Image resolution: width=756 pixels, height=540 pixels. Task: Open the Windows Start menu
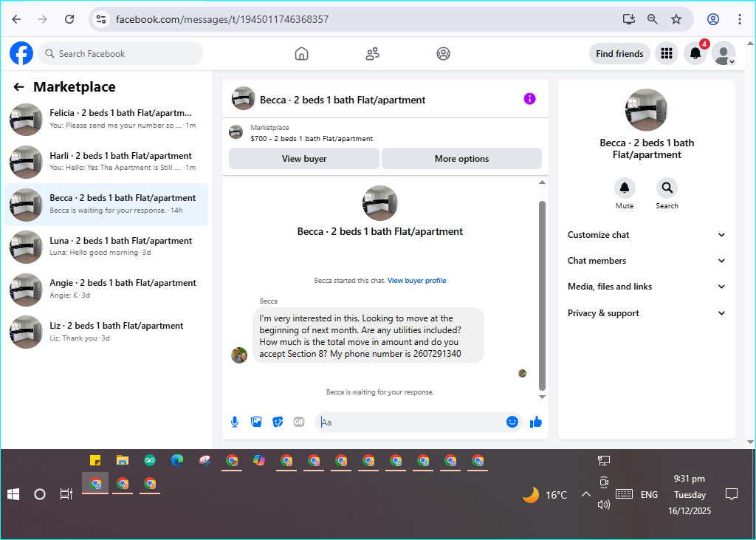point(13,494)
